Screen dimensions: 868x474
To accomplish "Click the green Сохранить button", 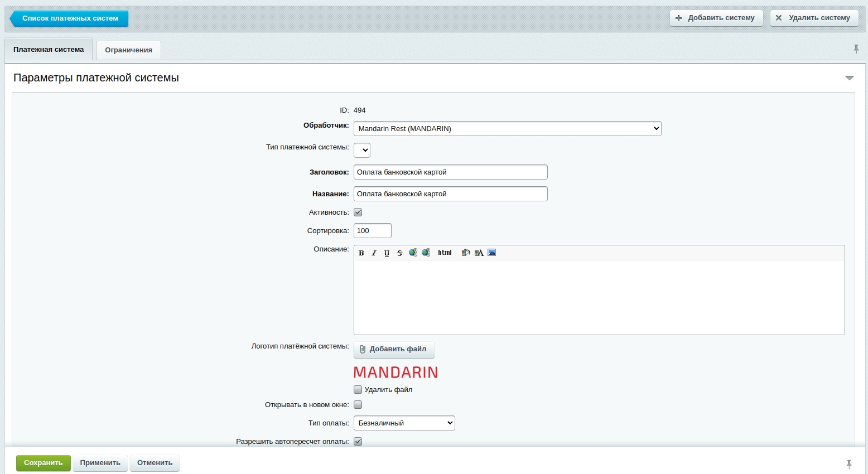I will [44, 463].
